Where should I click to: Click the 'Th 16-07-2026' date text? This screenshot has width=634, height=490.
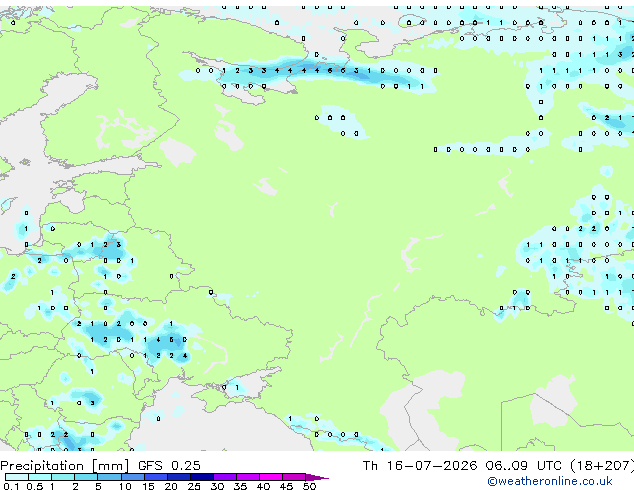pyautogui.click(x=420, y=466)
